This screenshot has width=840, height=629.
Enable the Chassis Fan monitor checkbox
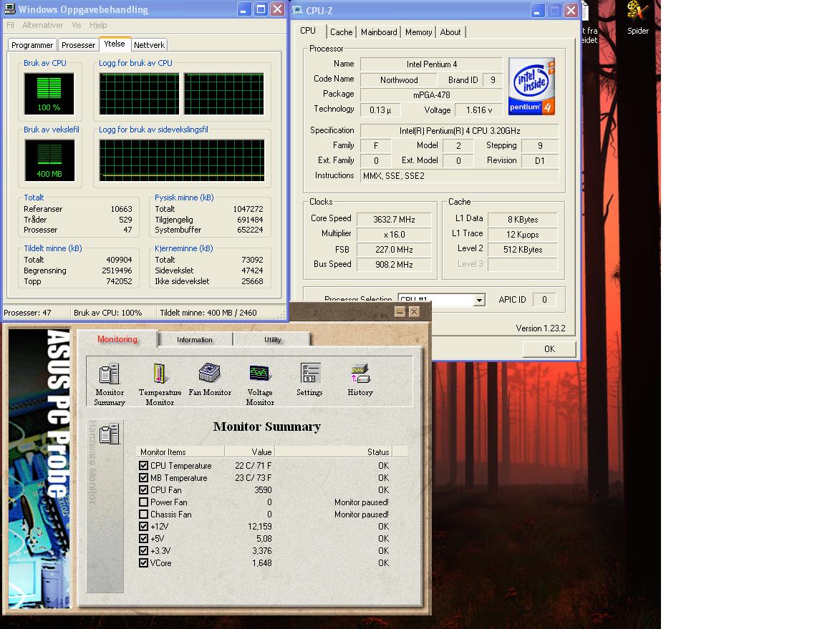coord(143,514)
